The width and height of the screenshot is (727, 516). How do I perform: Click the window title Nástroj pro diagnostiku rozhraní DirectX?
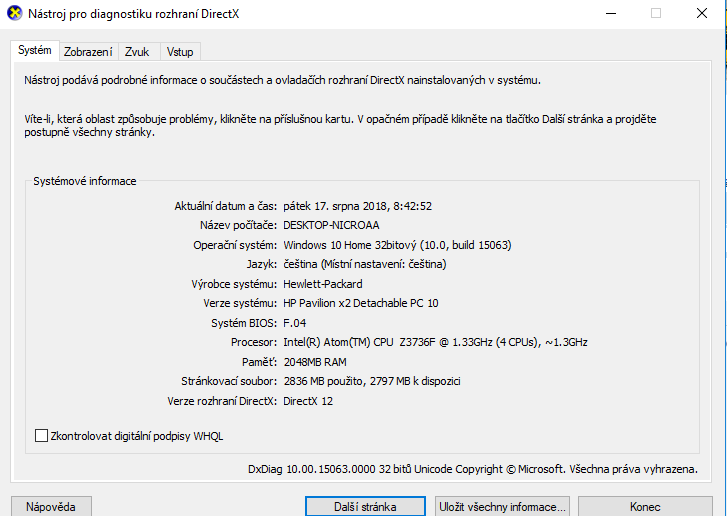coord(134,14)
